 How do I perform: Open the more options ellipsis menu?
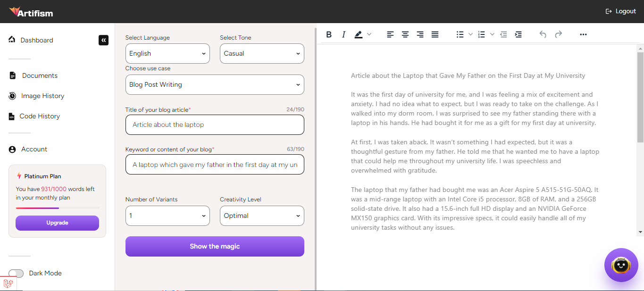click(x=583, y=34)
